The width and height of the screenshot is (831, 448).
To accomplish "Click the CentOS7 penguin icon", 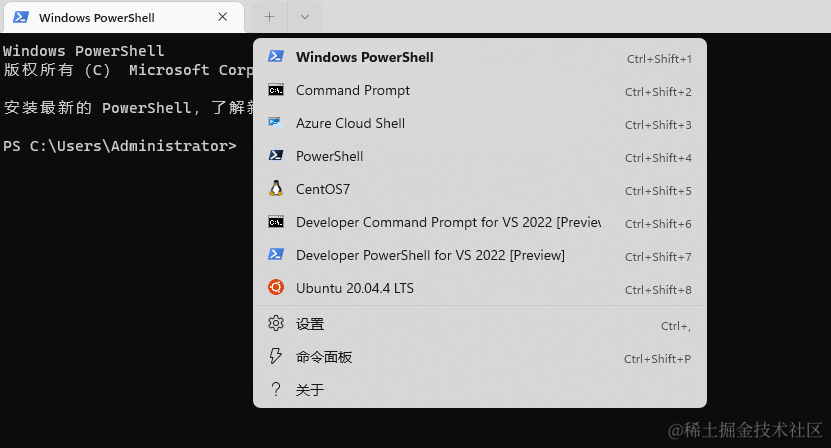I will (x=276, y=188).
